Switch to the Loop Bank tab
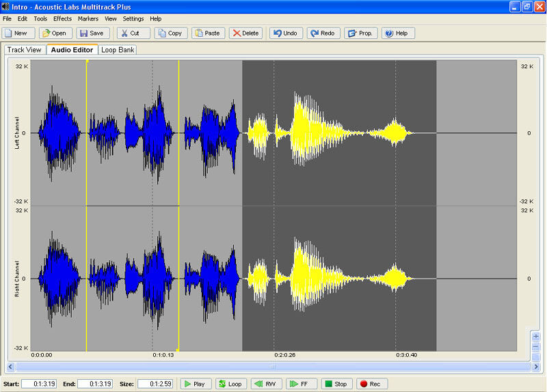The height and width of the screenshot is (392, 547). click(118, 50)
